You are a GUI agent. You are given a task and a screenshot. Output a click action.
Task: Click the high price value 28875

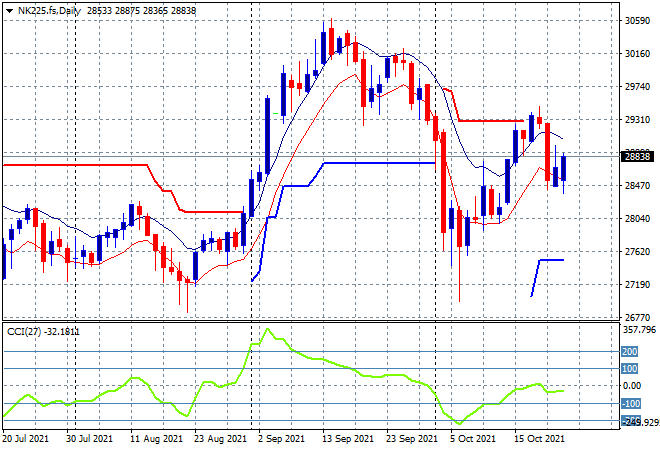[128, 11]
